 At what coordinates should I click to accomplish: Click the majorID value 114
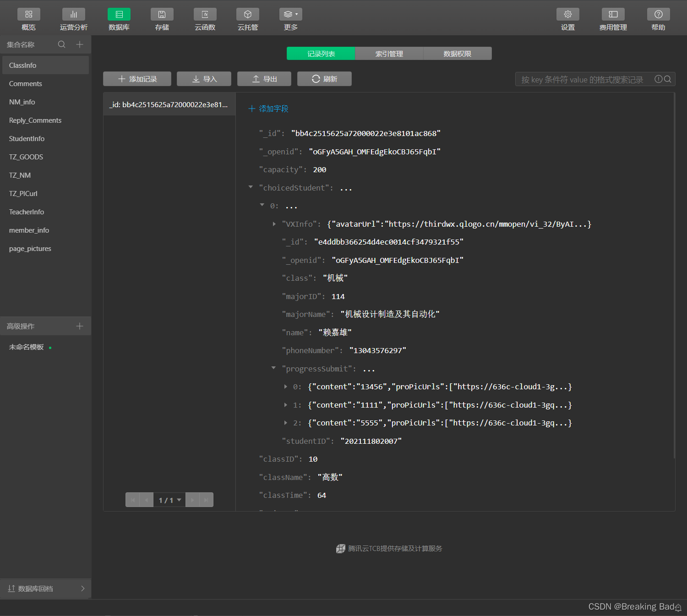click(338, 296)
